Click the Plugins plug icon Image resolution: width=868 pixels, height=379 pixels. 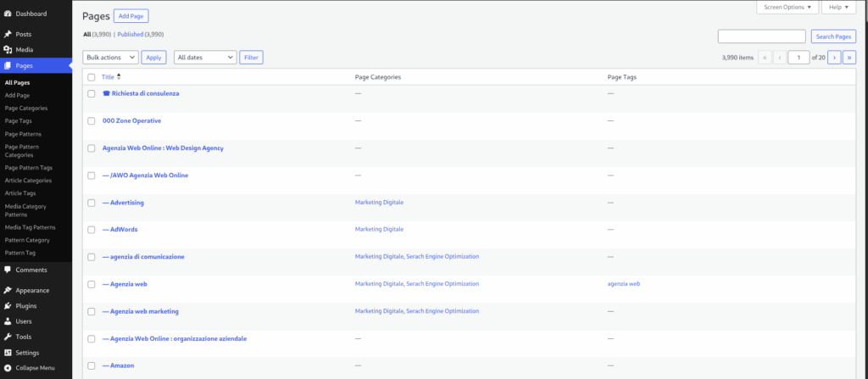[8, 306]
